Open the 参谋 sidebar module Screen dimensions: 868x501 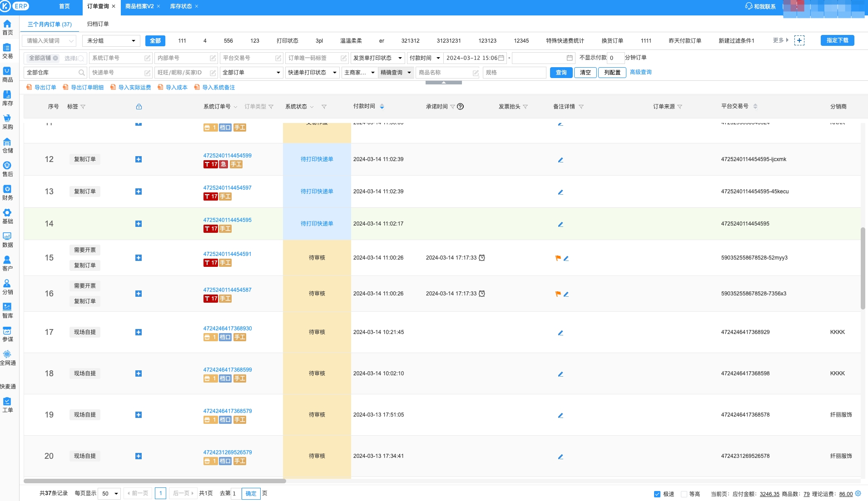coord(7,334)
